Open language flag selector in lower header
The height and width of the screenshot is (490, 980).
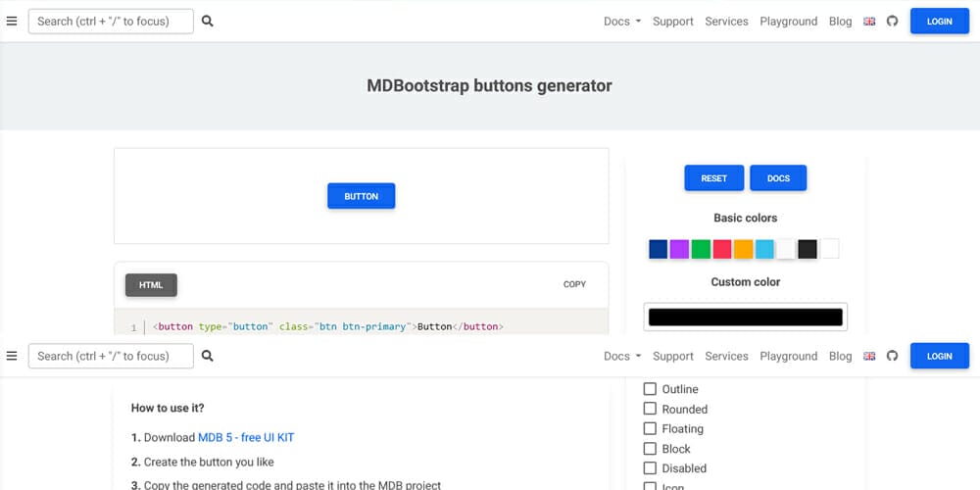tap(869, 357)
